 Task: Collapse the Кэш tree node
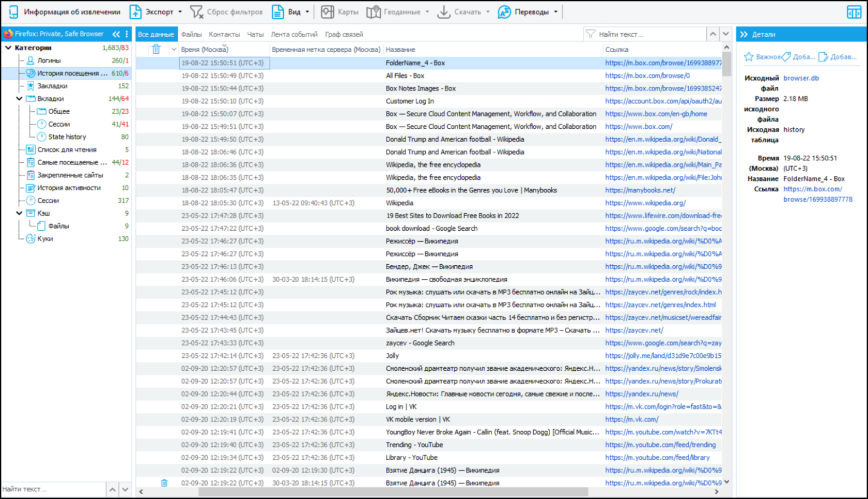coord(19,213)
